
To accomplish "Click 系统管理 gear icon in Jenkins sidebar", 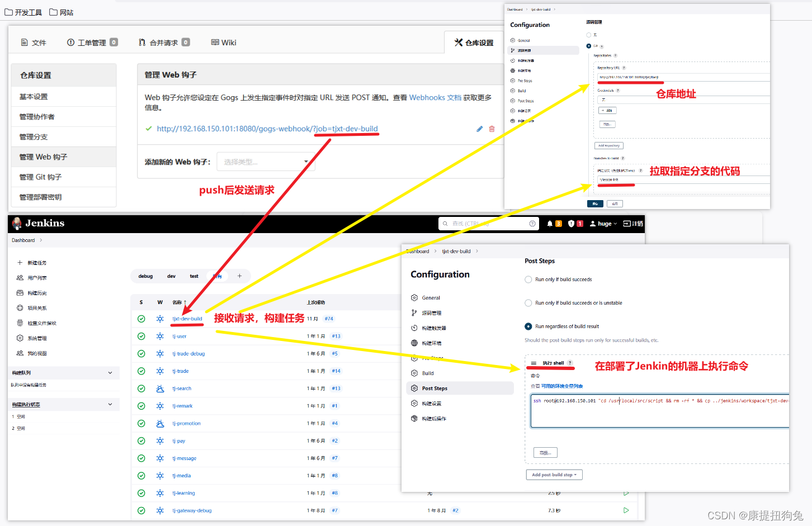I will coord(20,338).
